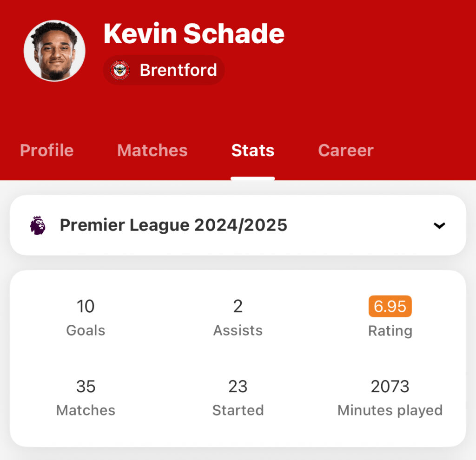Select the 2 Assists stat

coord(238,318)
